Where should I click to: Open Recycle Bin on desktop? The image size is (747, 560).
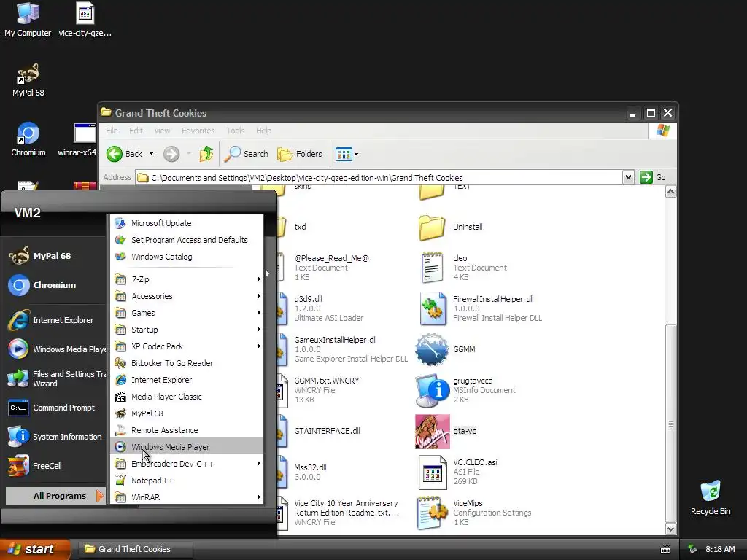(711, 498)
